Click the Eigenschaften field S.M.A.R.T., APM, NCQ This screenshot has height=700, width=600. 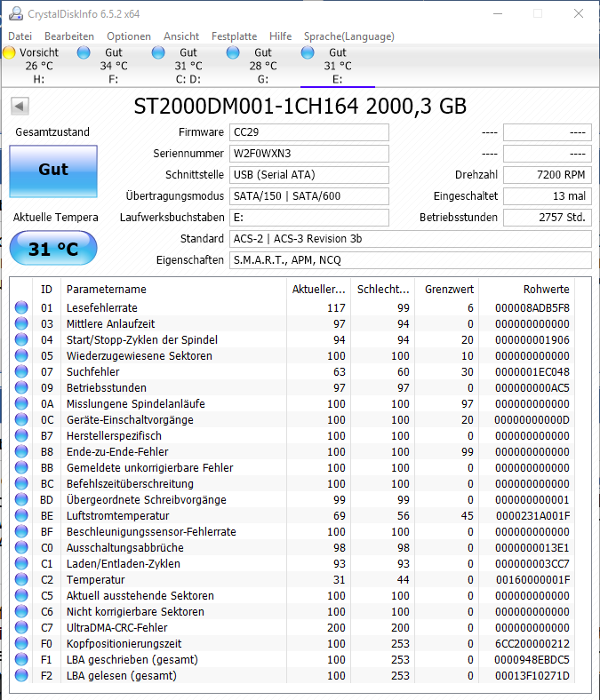coord(411,259)
